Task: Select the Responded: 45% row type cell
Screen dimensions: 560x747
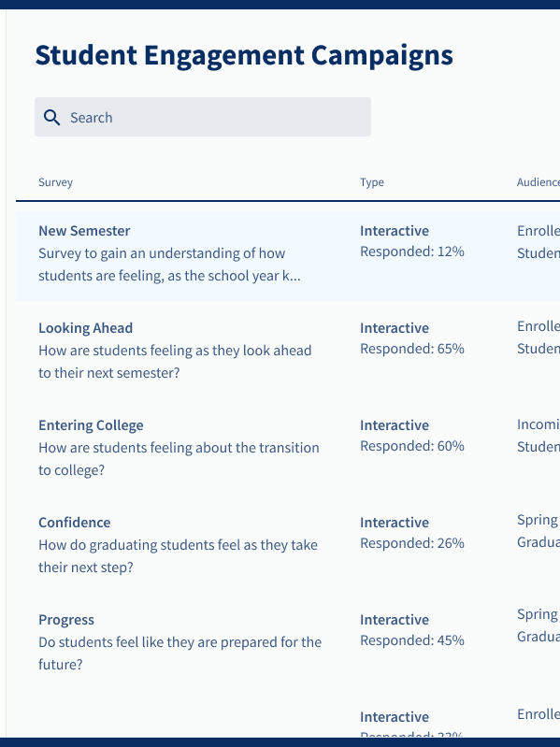Action: 412,630
